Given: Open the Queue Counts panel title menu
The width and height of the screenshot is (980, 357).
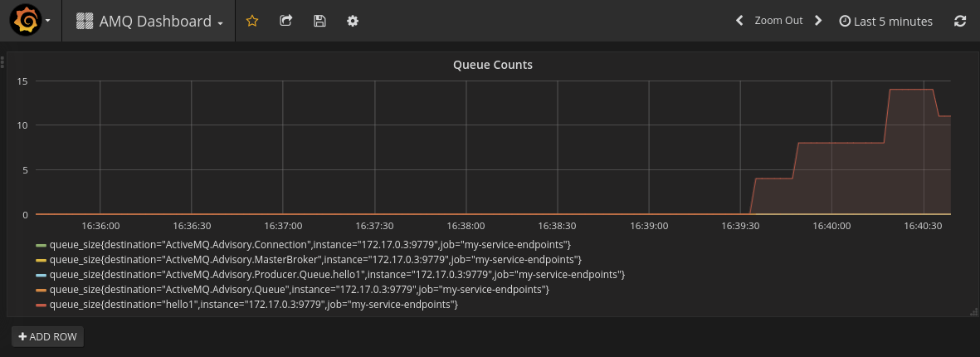Looking at the screenshot, I should pyautogui.click(x=493, y=65).
